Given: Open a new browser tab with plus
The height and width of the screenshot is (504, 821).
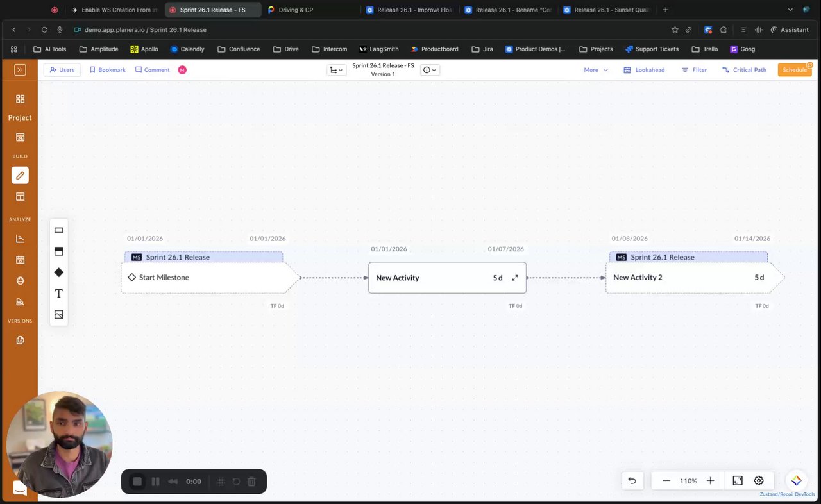Looking at the screenshot, I should (665, 10).
